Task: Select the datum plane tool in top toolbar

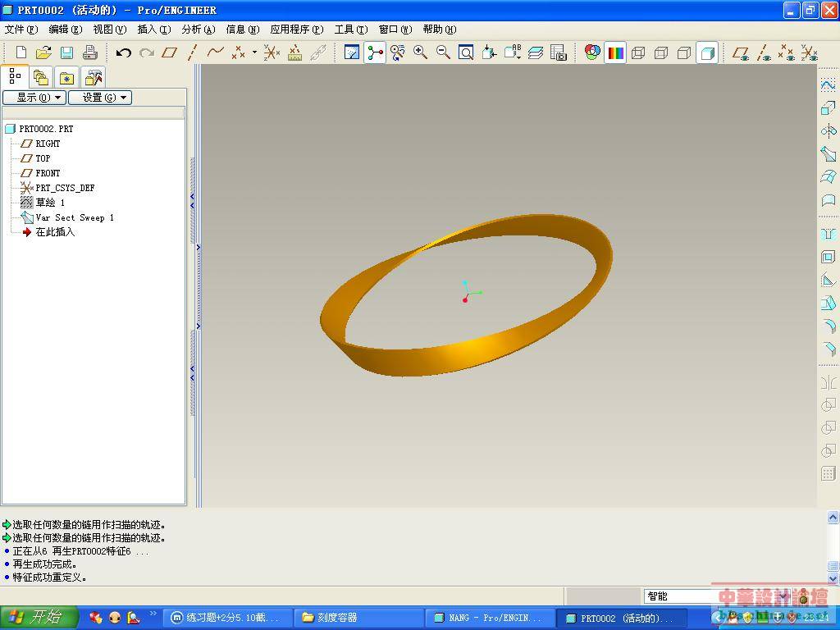Action: (170, 52)
